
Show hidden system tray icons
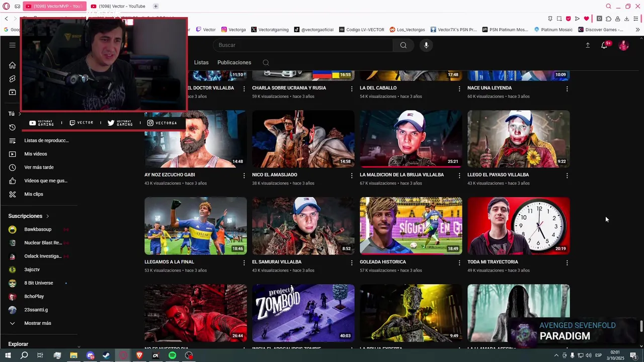pyautogui.click(x=556, y=355)
